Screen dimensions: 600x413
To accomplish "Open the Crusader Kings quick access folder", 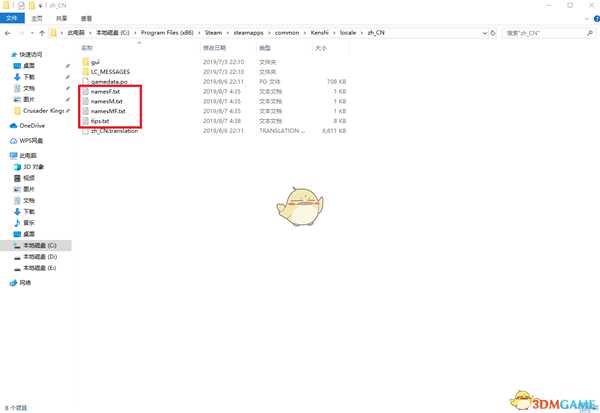I will pos(42,111).
